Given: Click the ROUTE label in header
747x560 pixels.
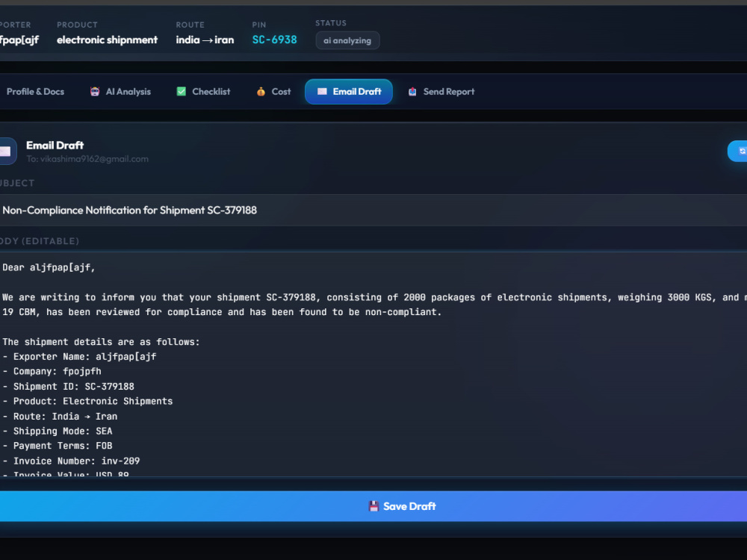Looking at the screenshot, I should (x=190, y=25).
